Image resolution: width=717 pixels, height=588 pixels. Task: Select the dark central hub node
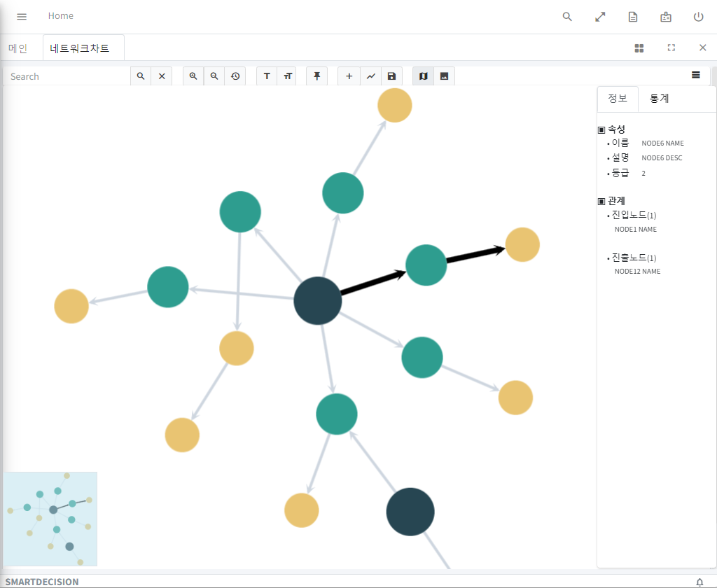(318, 301)
